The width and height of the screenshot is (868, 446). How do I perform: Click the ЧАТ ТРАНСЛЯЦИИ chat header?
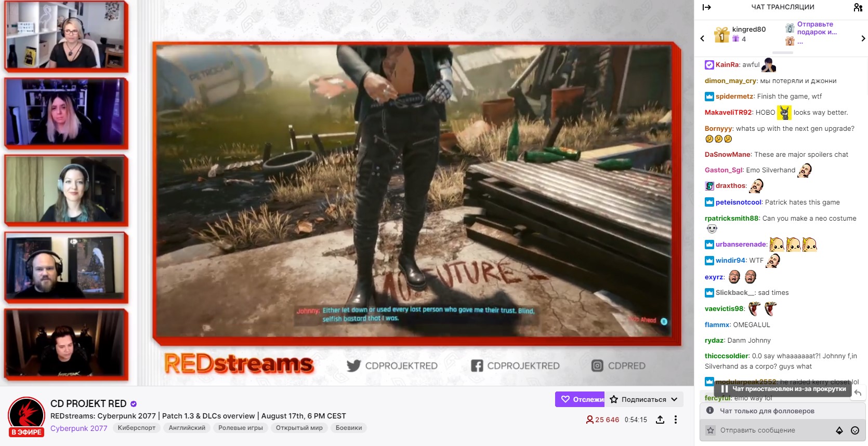(x=783, y=7)
